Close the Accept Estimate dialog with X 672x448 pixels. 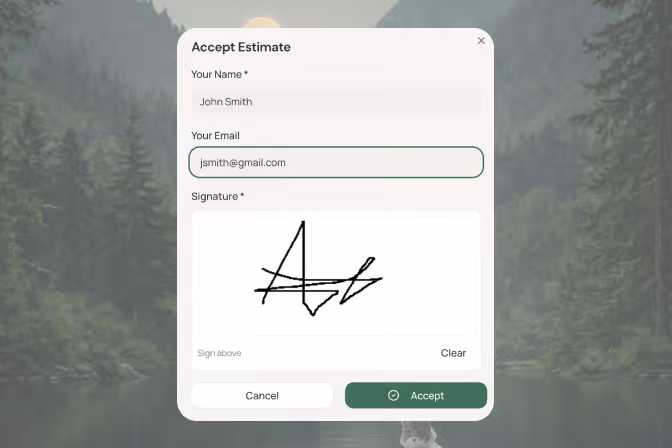pyautogui.click(x=481, y=41)
